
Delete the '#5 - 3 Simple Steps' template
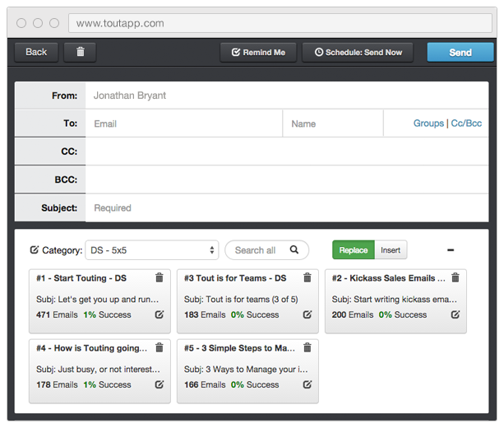(x=307, y=347)
